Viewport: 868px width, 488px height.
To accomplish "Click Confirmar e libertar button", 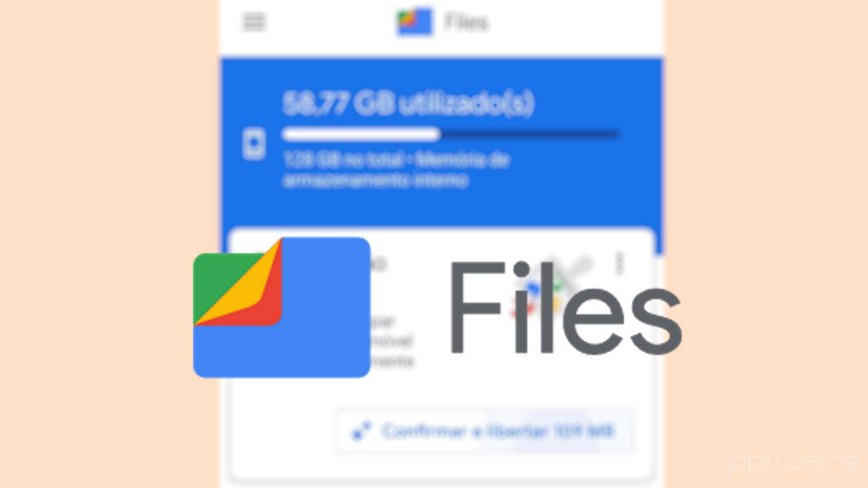I will (485, 432).
